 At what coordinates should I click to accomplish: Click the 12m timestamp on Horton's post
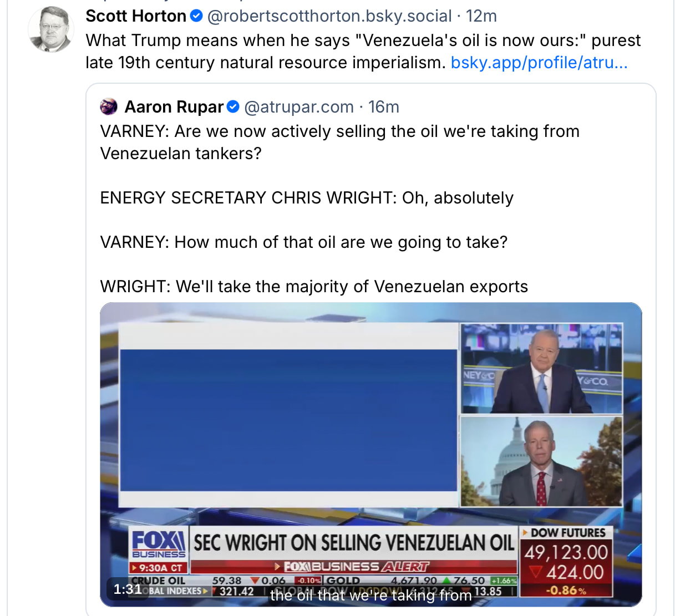(x=481, y=16)
